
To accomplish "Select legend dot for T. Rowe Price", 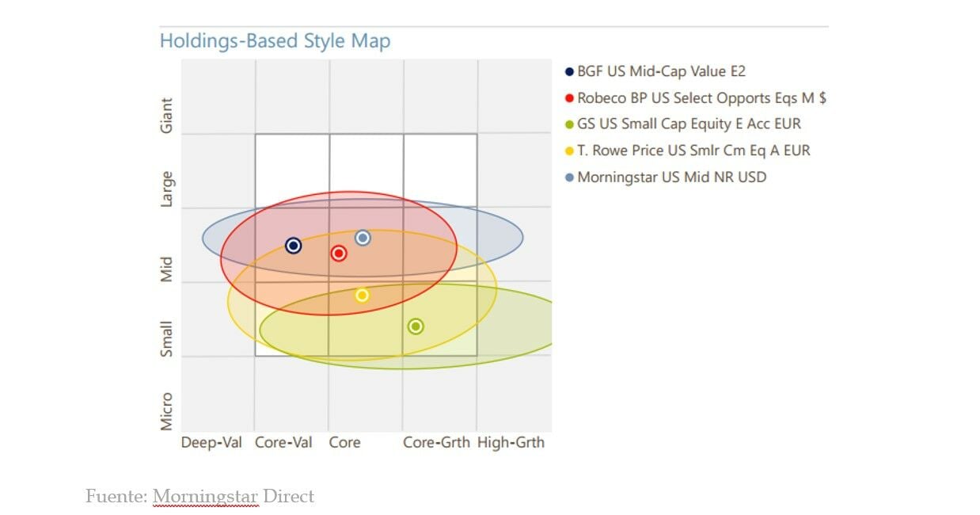I will coord(569,151).
